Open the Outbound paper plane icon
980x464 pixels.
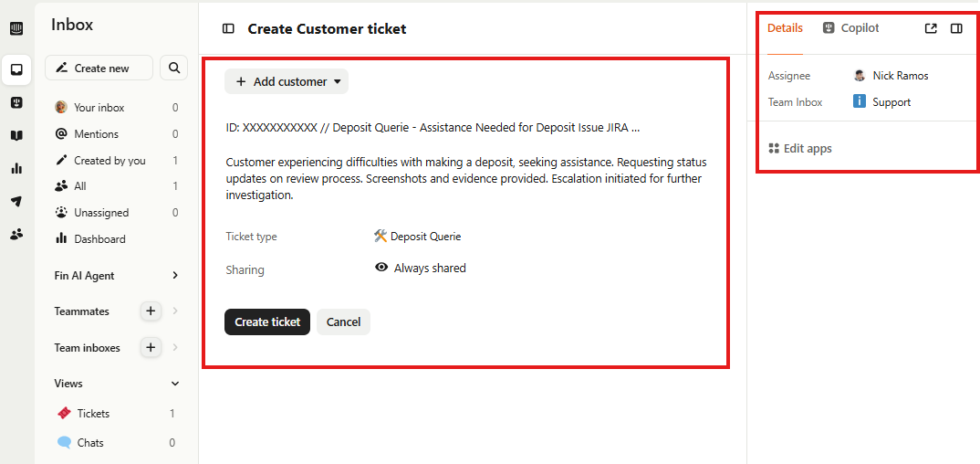tap(16, 201)
